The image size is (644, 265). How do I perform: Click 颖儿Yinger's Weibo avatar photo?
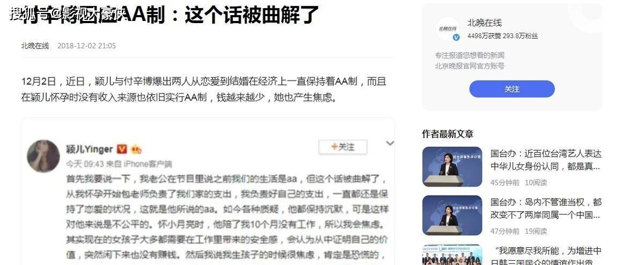click(43, 156)
